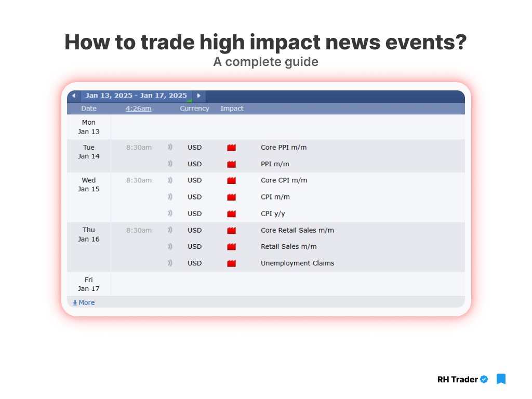The image size is (532, 399).
Task: Click 8:30am time on Tuesday row
Action: click(139, 147)
